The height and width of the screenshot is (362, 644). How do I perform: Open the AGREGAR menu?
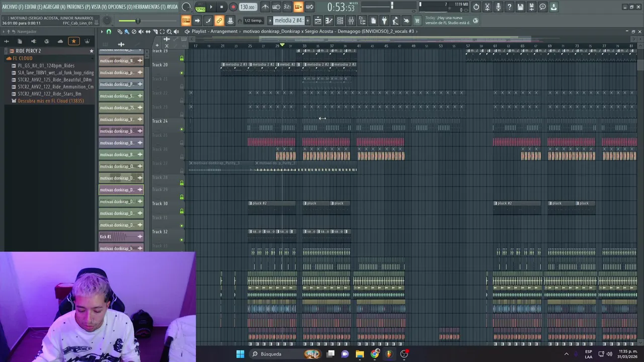coord(54,7)
